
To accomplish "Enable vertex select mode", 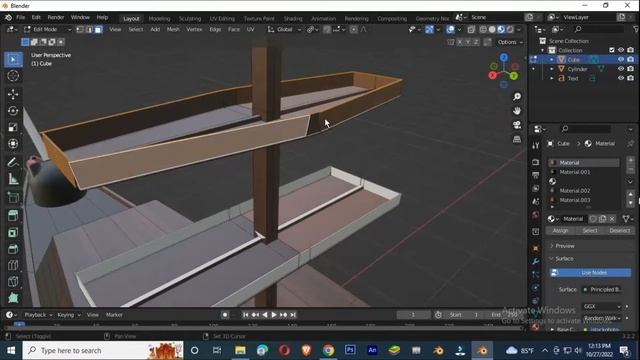I will click(80, 29).
